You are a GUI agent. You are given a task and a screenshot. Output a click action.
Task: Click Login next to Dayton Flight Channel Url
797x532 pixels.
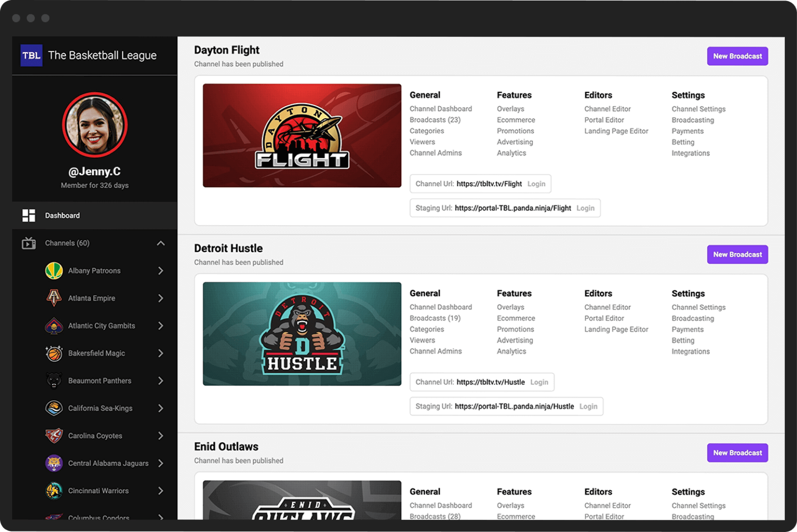coord(536,184)
